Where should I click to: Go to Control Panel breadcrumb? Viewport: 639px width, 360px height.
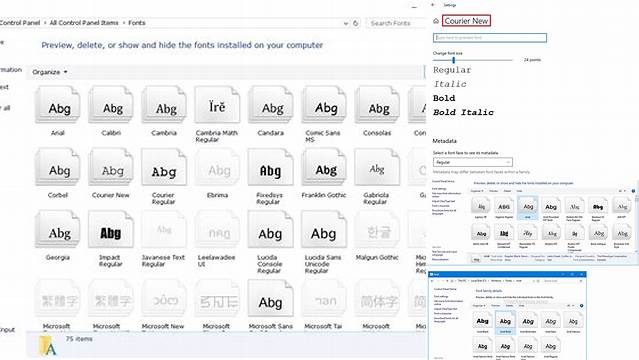pos(20,23)
